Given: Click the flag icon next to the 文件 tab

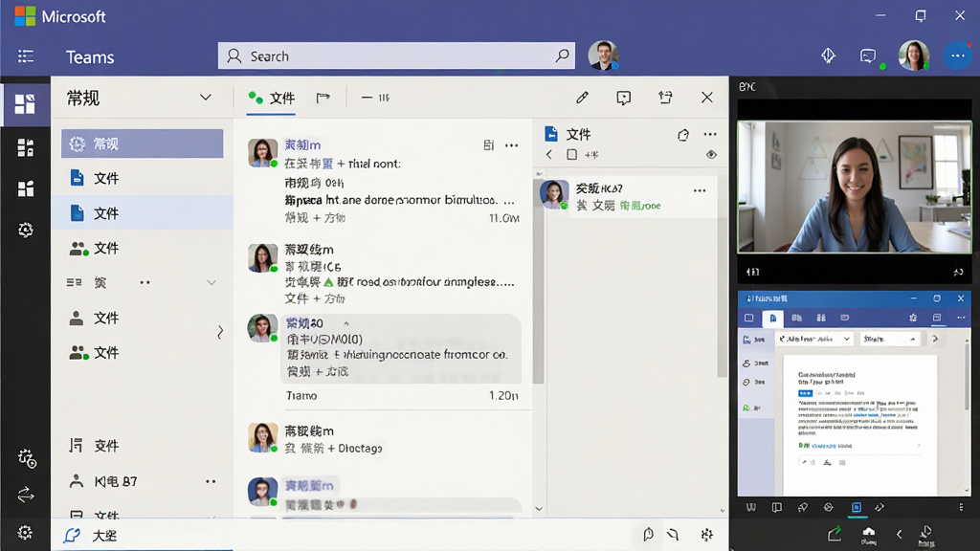Looking at the screenshot, I should pos(323,98).
